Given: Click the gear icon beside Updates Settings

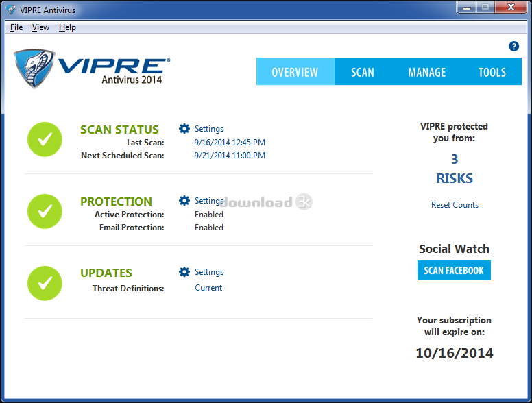Looking at the screenshot, I should (184, 272).
